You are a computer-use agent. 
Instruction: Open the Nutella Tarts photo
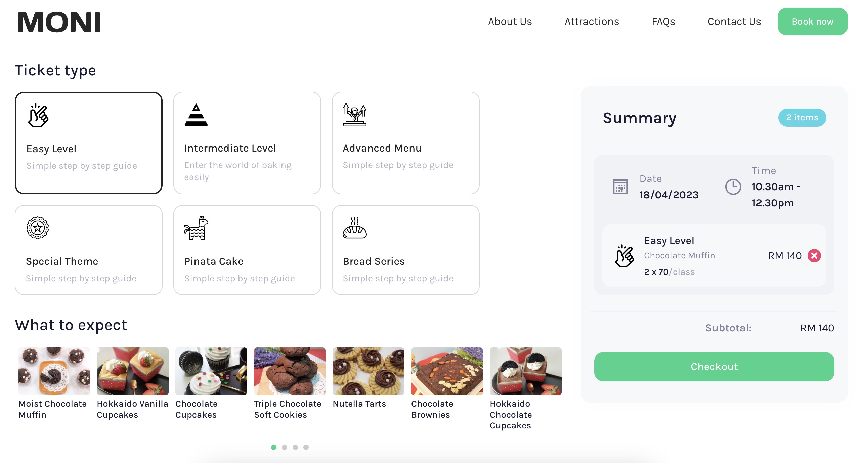368,371
